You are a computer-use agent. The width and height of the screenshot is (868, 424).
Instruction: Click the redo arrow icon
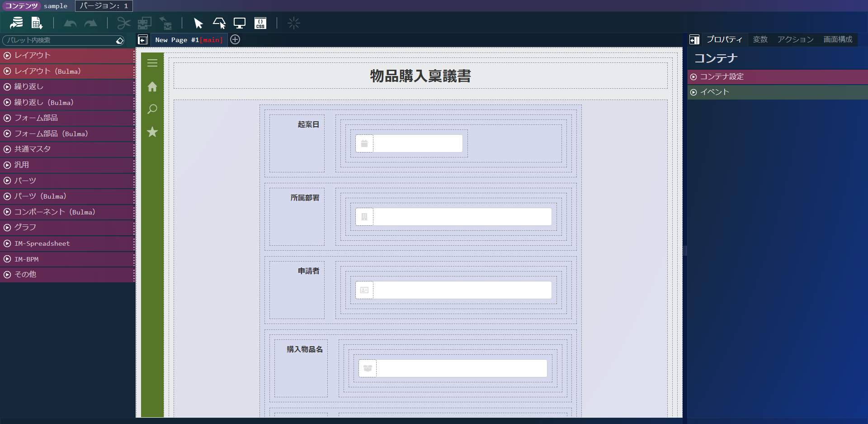click(x=91, y=23)
